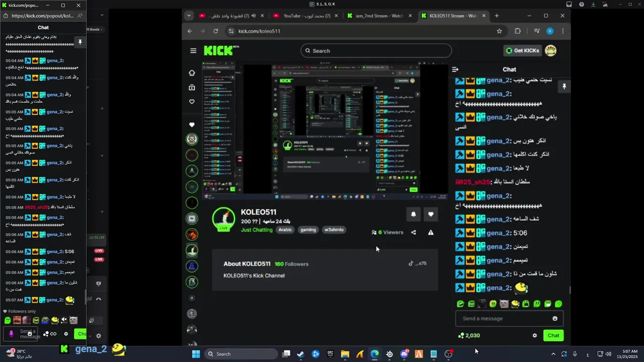
Task: Share the KOLEO511 stream
Action: click(414, 232)
